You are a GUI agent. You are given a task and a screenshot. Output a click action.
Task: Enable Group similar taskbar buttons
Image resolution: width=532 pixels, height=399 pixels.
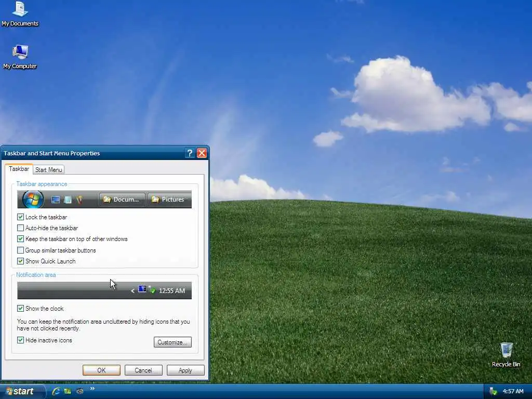click(20, 250)
